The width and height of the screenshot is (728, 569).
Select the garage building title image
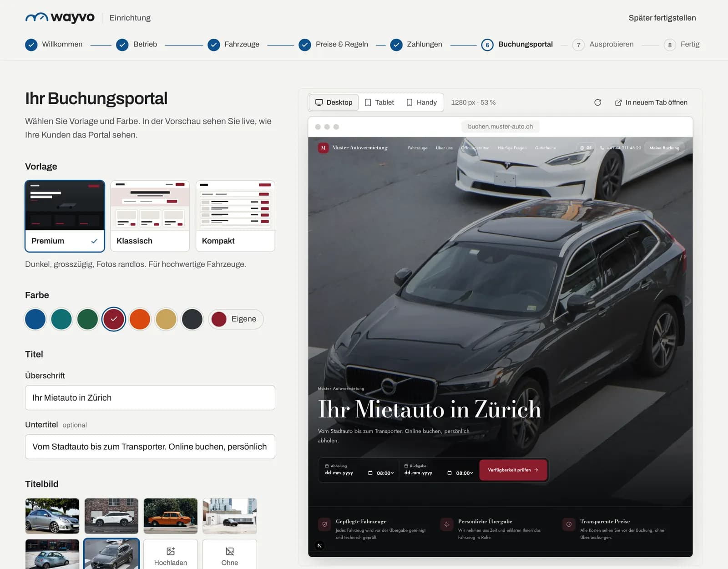coord(230,516)
